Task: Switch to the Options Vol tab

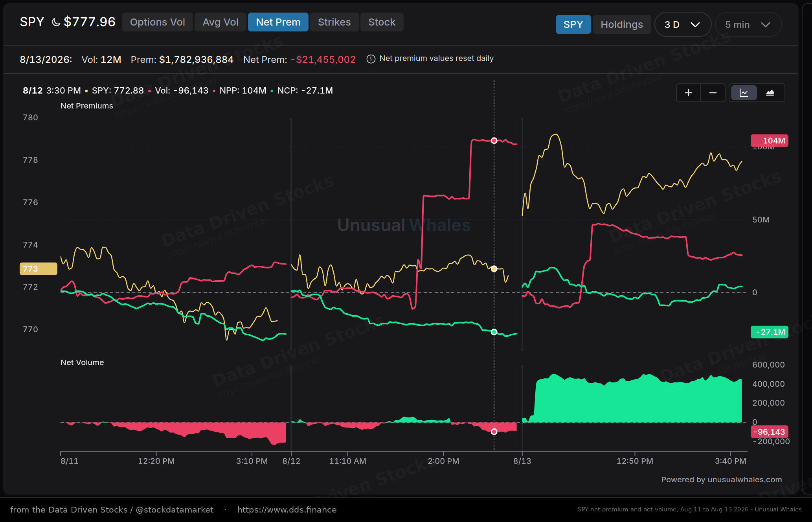Action: [x=157, y=22]
